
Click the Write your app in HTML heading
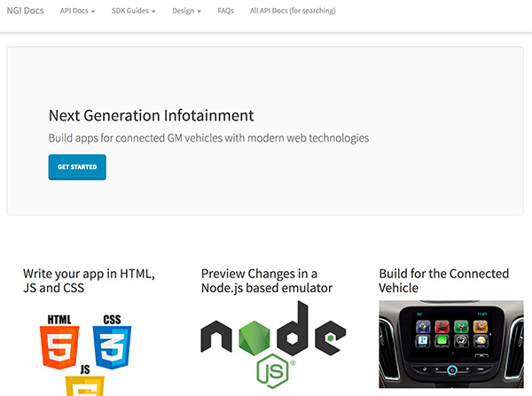point(89,281)
